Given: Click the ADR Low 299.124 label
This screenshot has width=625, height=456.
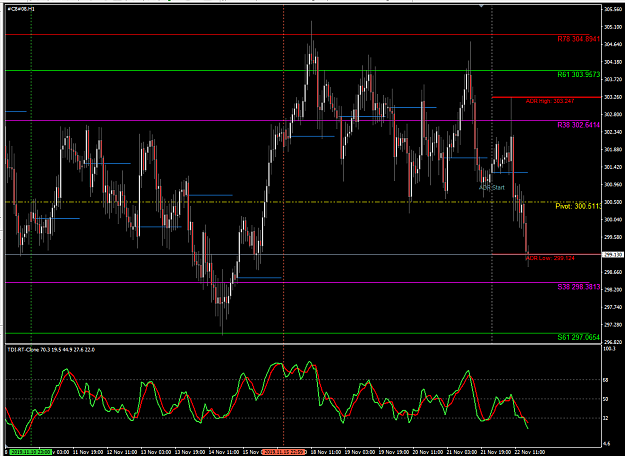Looking at the screenshot, I should [550, 258].
